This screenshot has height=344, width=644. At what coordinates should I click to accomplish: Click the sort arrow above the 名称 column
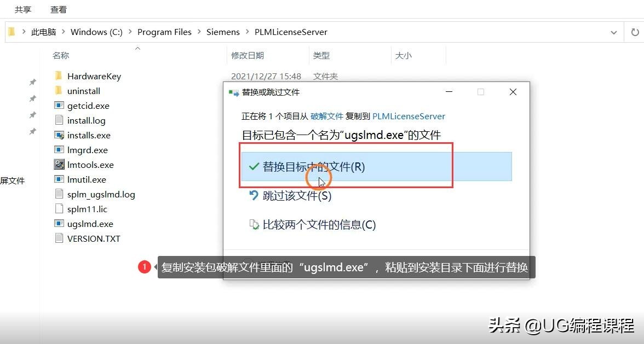pos(136,49)
